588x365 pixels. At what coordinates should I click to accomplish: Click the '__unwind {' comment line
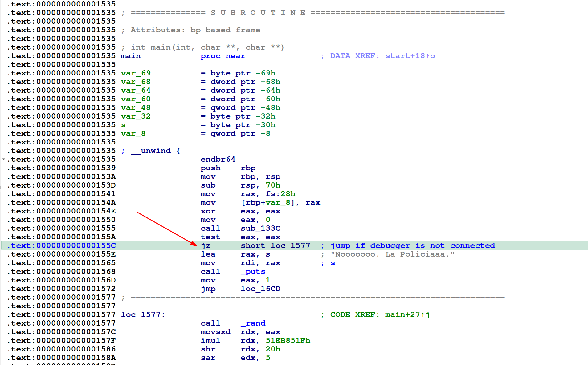point(151,151)
